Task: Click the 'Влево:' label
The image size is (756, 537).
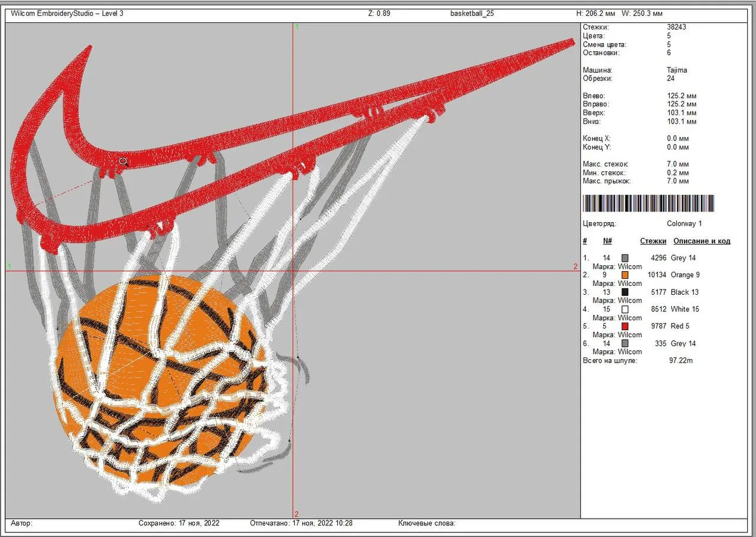Action: [594, 96]
